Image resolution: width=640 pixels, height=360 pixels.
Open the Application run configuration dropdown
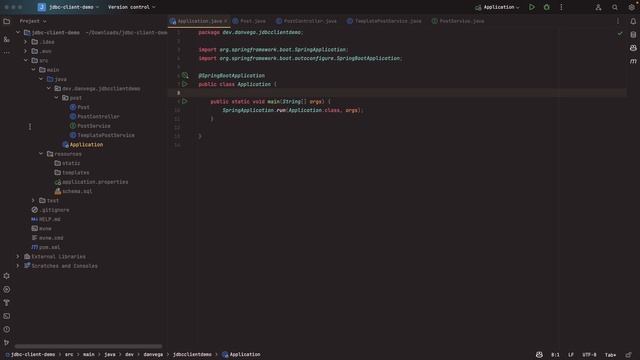pyautogui.click(x=497, y=7)
